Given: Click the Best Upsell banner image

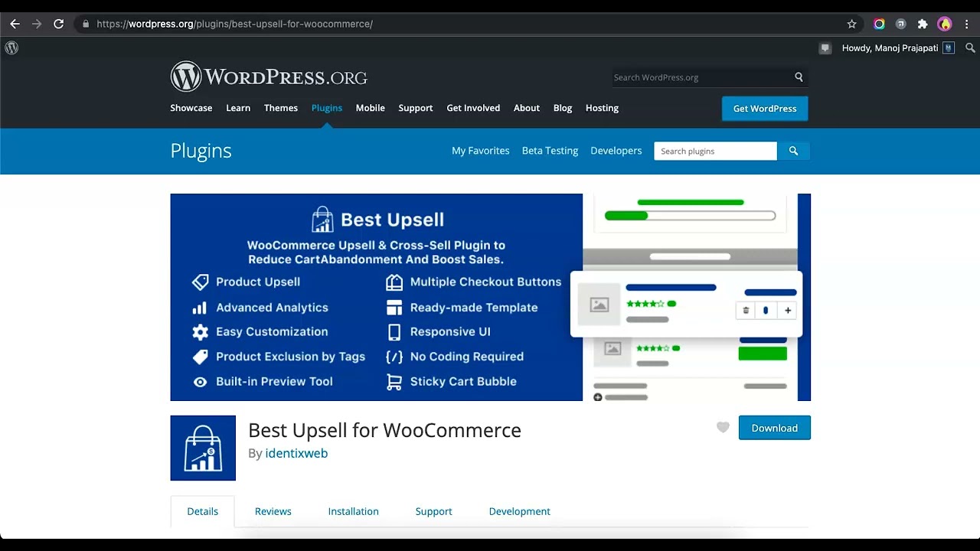Looking at the screenshot, I should point(490,297).
